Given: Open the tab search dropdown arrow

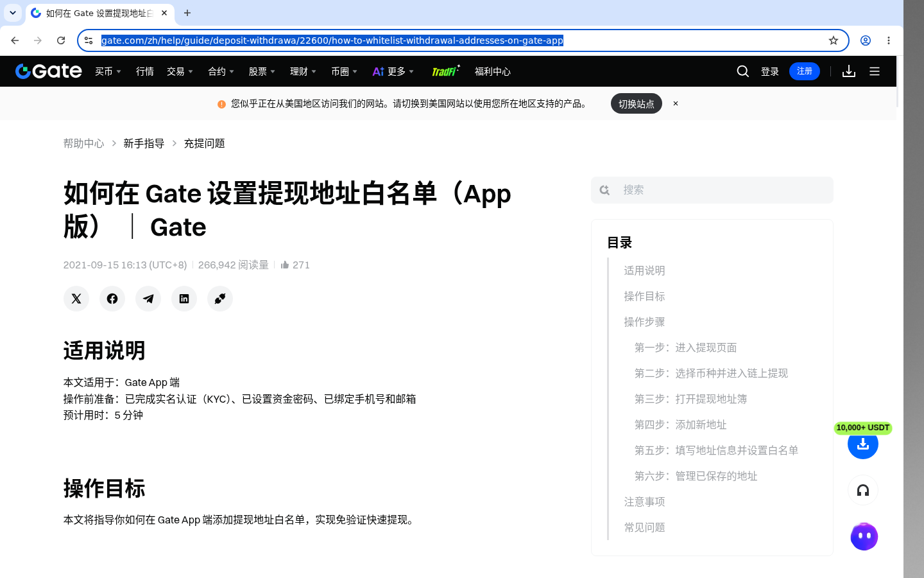Looking at the screenshot, I should (13, 13).
